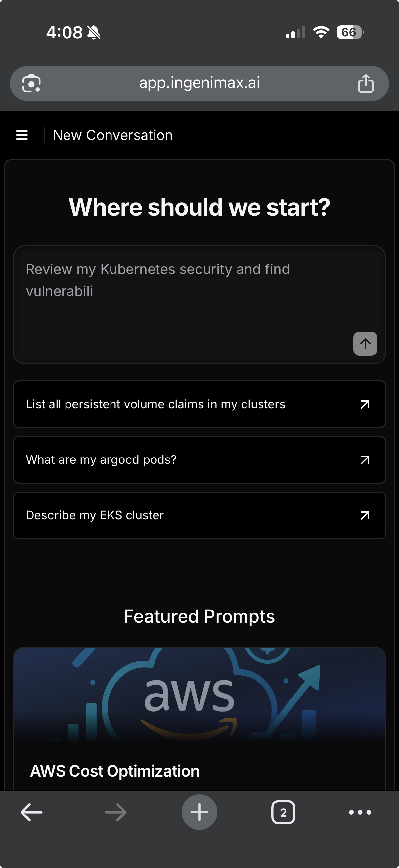This screenshot has width=399, height=868.
Task: Select "List all persistent volume claims" suggestion
Action: (155, 404)
